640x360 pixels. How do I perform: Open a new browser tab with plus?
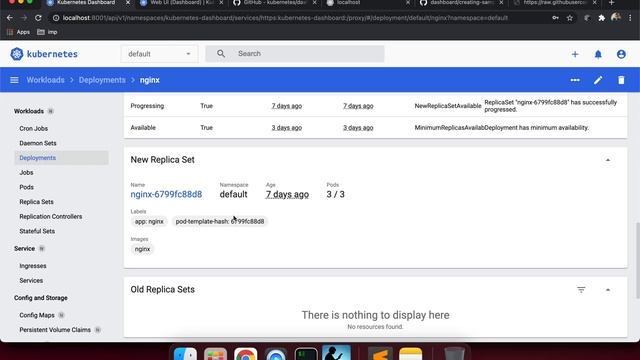coord(611,3)
